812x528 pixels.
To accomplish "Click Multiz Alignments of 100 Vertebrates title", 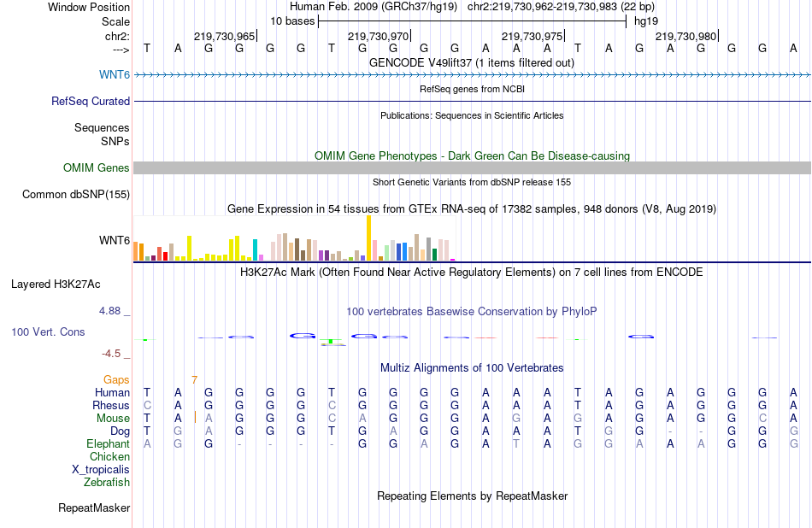I will (x=472, y=367).
